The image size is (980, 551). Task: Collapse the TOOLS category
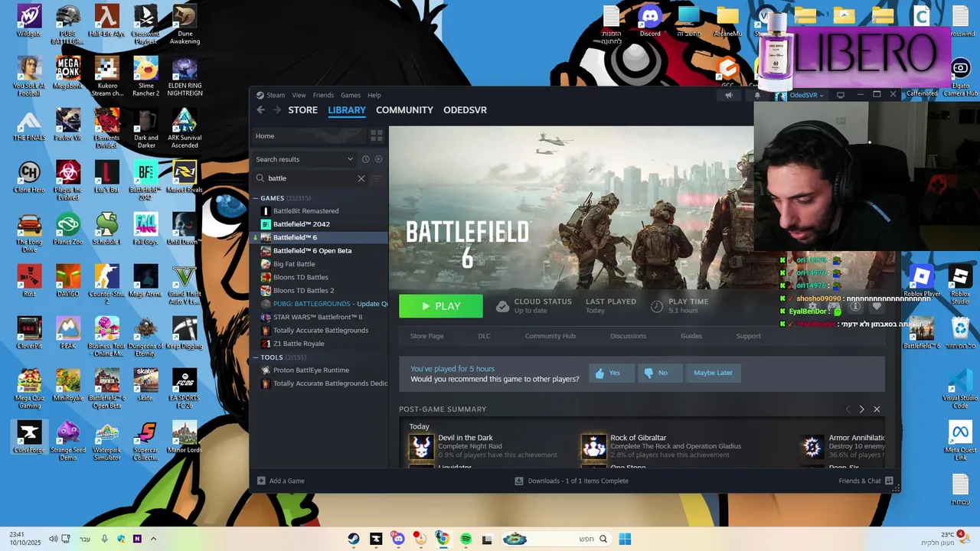point(256,357)
